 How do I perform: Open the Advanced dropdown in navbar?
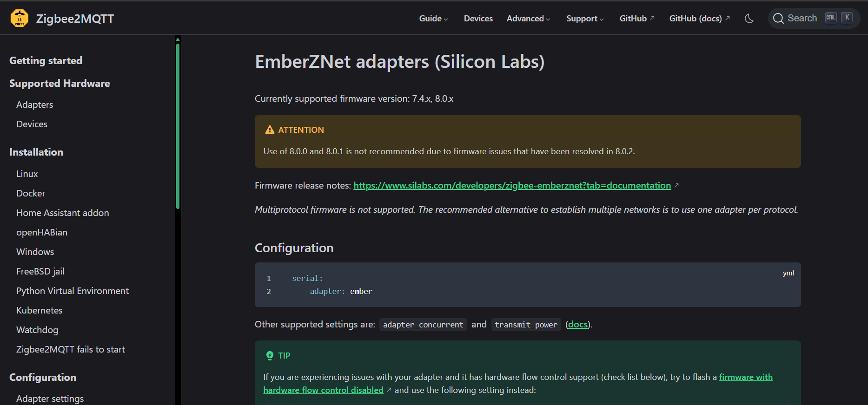529,19
